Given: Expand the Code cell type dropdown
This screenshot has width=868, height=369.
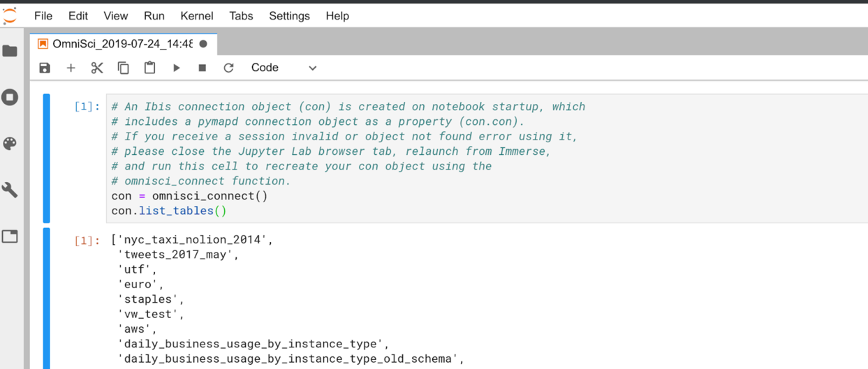Looking at the screenshot, I should 284,68.
